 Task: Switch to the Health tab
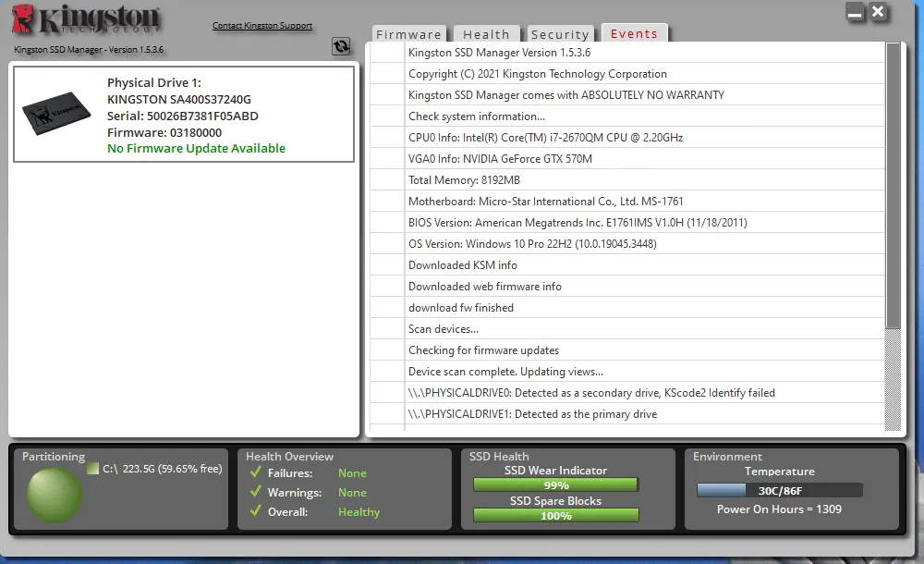(x=486, y=34)
